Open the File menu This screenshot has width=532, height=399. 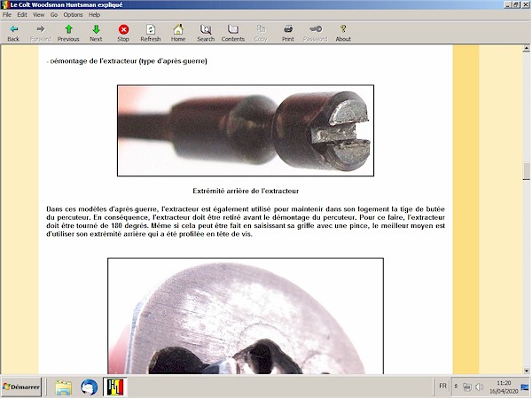pos(7,14)
